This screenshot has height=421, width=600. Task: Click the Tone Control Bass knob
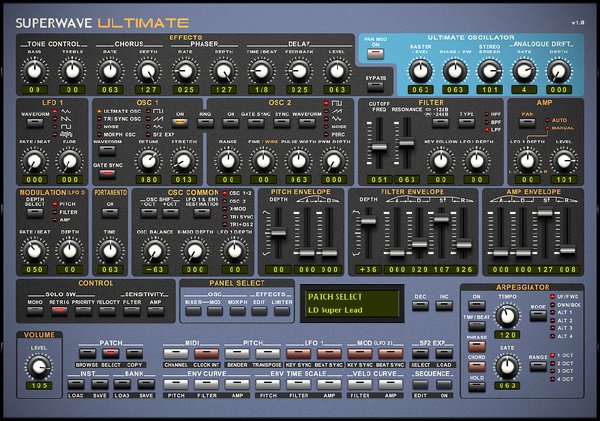[34, 71]
